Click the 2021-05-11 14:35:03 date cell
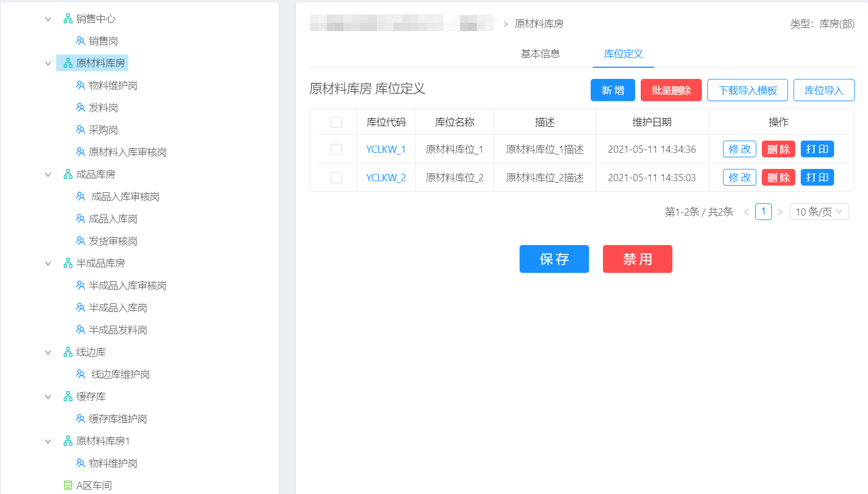The width and height of the screenshot is (868, 494). 652,178
